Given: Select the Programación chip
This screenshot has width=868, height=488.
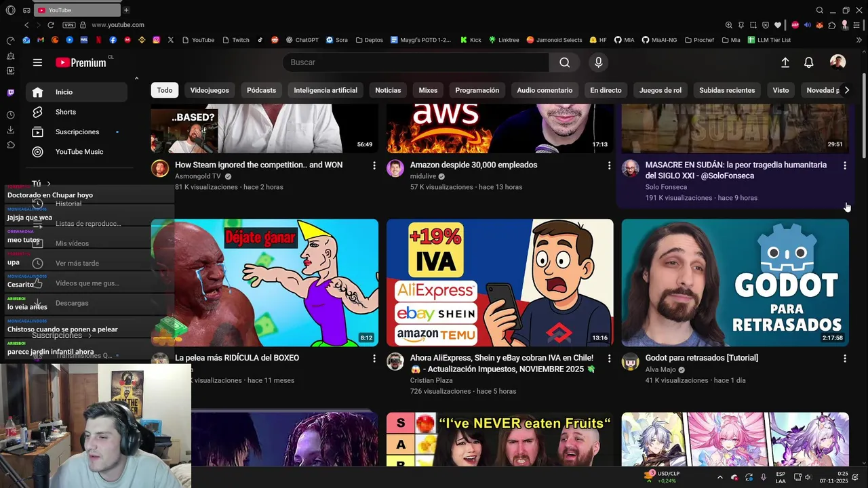Looking at the screenshot, I should click(477, 90).
